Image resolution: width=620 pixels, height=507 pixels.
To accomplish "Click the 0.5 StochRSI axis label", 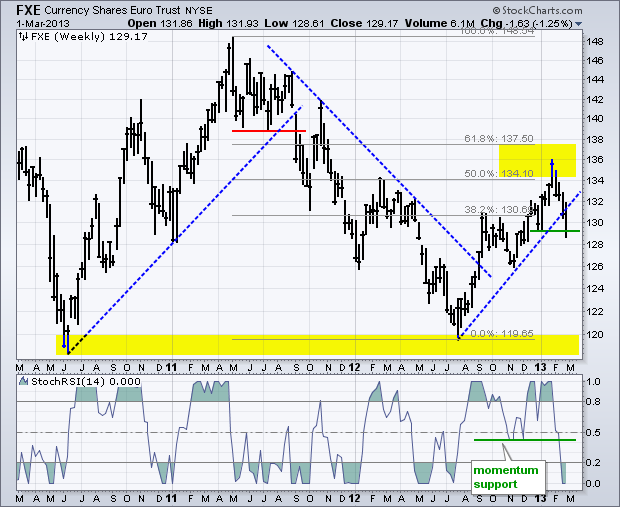I will [594, 432].
